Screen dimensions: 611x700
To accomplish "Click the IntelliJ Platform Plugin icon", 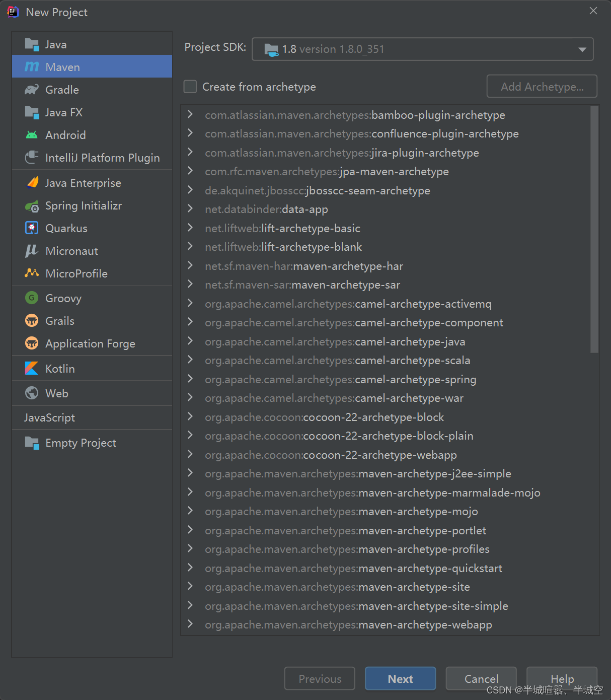I will (32, 158).
